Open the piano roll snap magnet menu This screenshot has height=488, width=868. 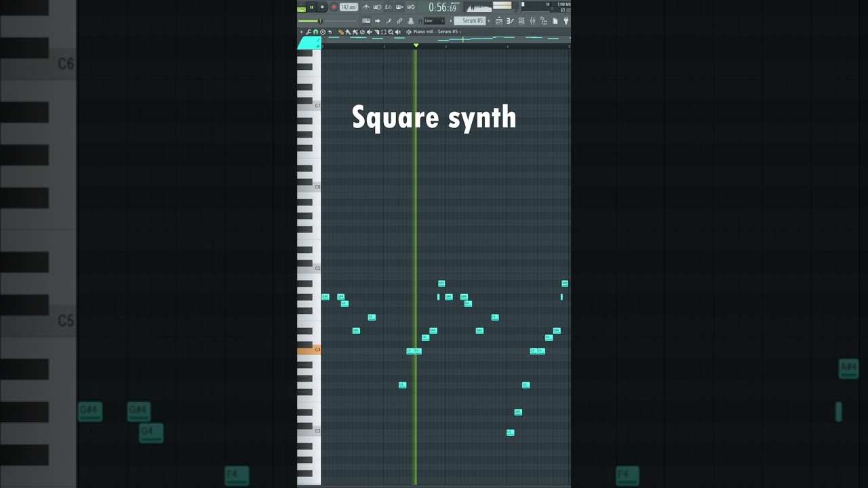coord(315,32)
